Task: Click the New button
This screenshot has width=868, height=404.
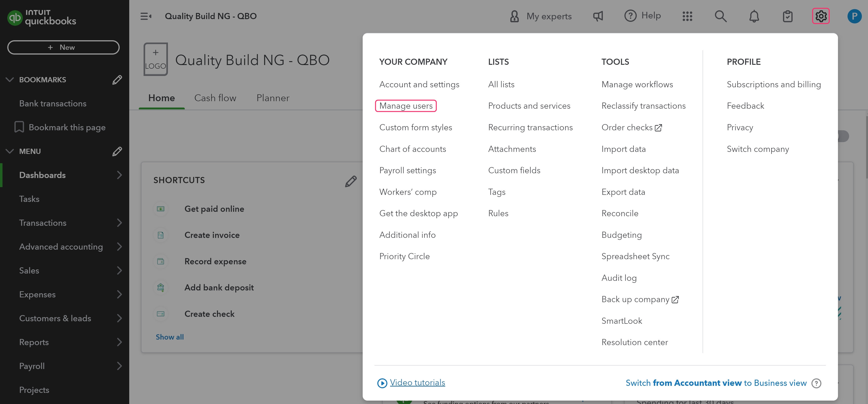Action: pos(63,47)
